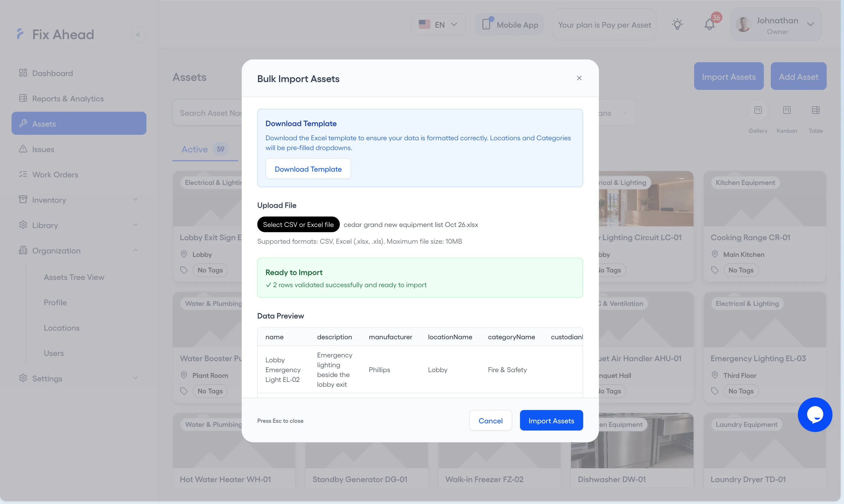Open the chat support bubble
The width and height of the screenshot is (844, 504).
click(x=815, y=414)
